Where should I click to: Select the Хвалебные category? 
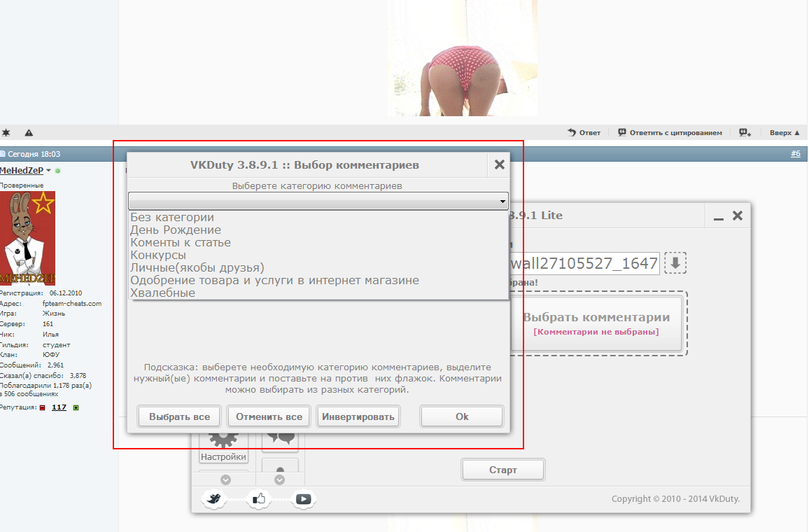pyautogui.click(x=162, y=293)
